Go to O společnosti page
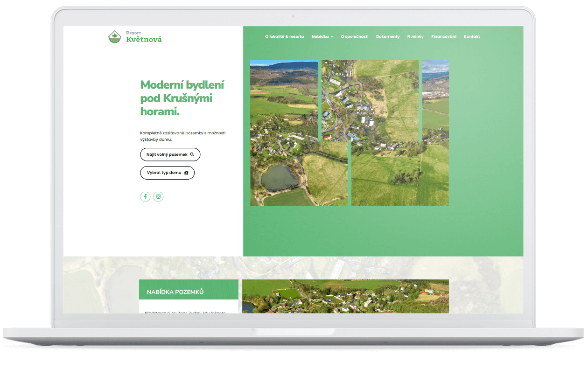This screenshot has height=369, width=588. click(x=354, y=36)
